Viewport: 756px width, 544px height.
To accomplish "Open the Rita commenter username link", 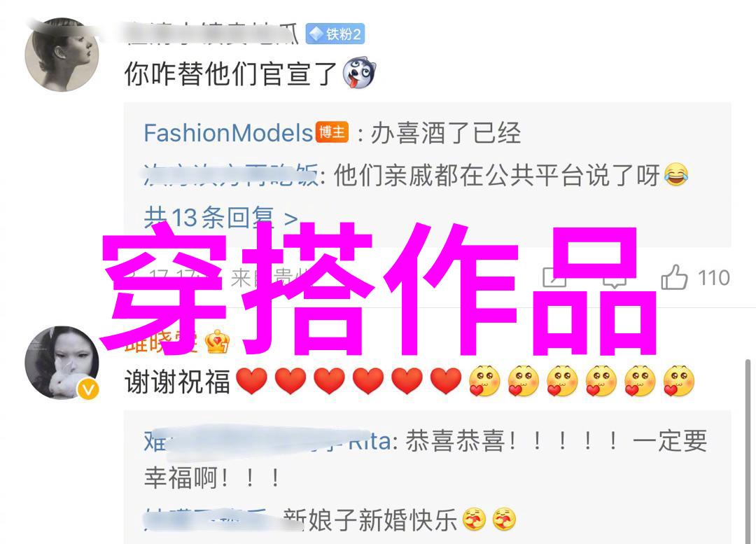I will coord(267,441).
